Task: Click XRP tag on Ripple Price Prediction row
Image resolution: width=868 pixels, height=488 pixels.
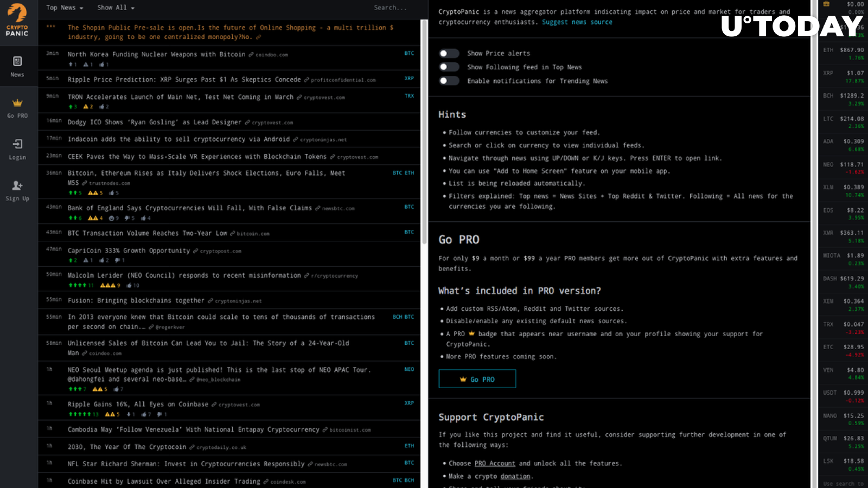Action: pyautogui.click(x=409, y=78)
